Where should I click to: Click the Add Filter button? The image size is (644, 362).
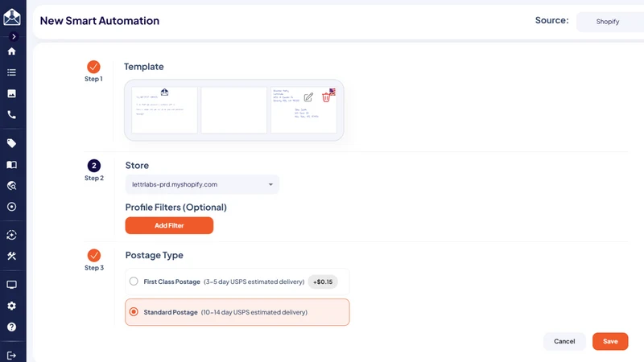coord(169,225)
